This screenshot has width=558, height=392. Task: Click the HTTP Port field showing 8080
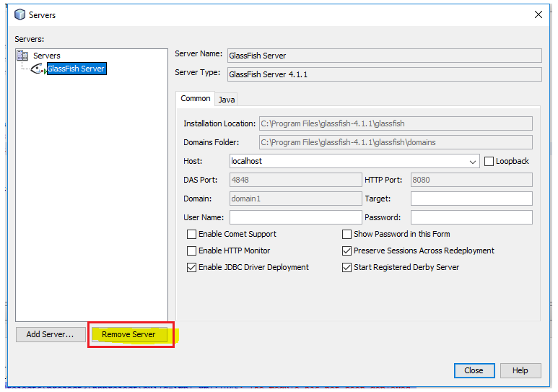[471, 180]
